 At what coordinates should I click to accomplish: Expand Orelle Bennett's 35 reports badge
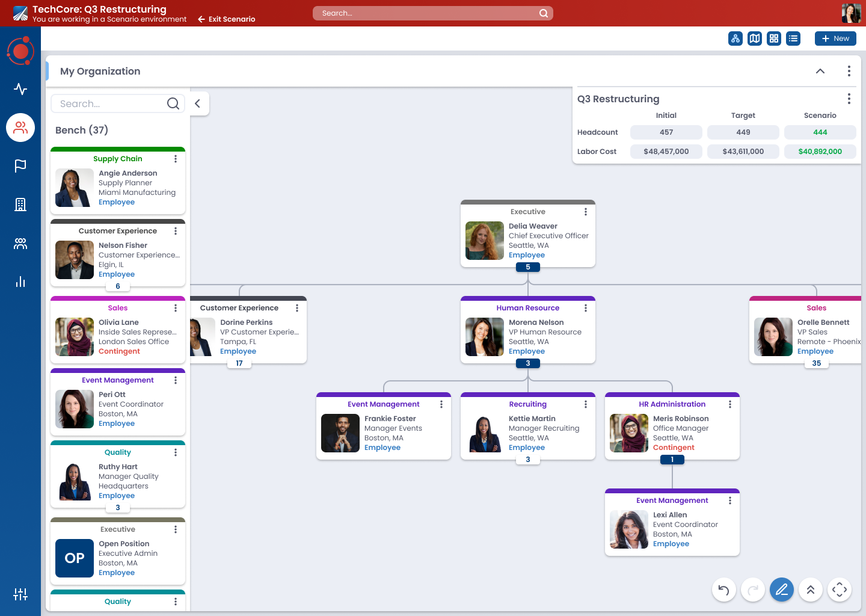[817, 363]
